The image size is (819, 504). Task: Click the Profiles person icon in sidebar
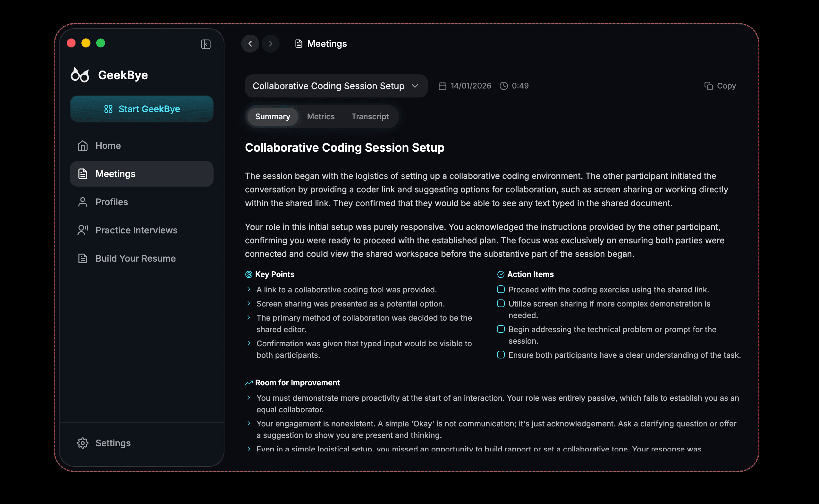click(x=83, y=202)
